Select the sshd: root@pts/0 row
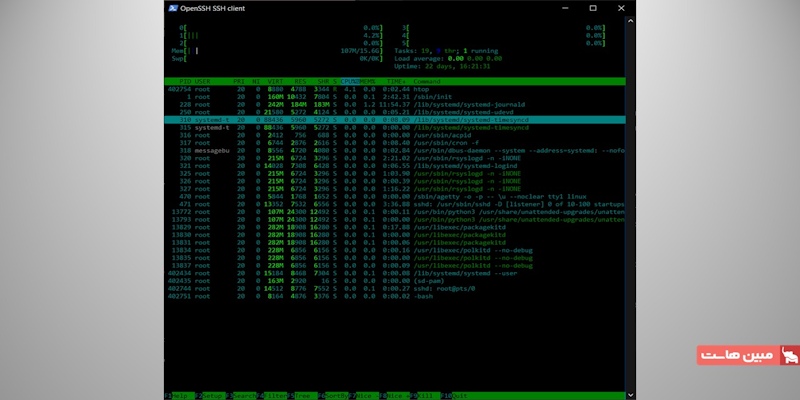 point(395,288)
